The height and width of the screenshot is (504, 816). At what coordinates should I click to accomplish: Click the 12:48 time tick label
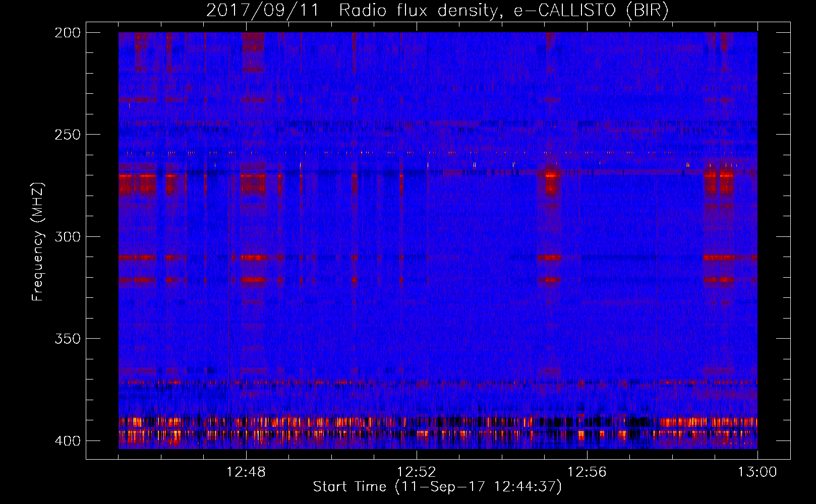(246, 472)
